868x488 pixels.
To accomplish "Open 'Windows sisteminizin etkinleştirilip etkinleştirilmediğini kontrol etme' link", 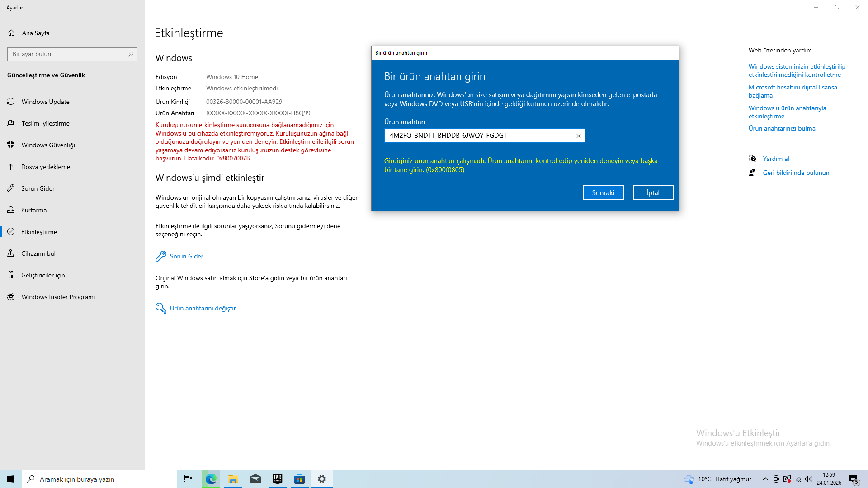I will click(x=797, y=70).
